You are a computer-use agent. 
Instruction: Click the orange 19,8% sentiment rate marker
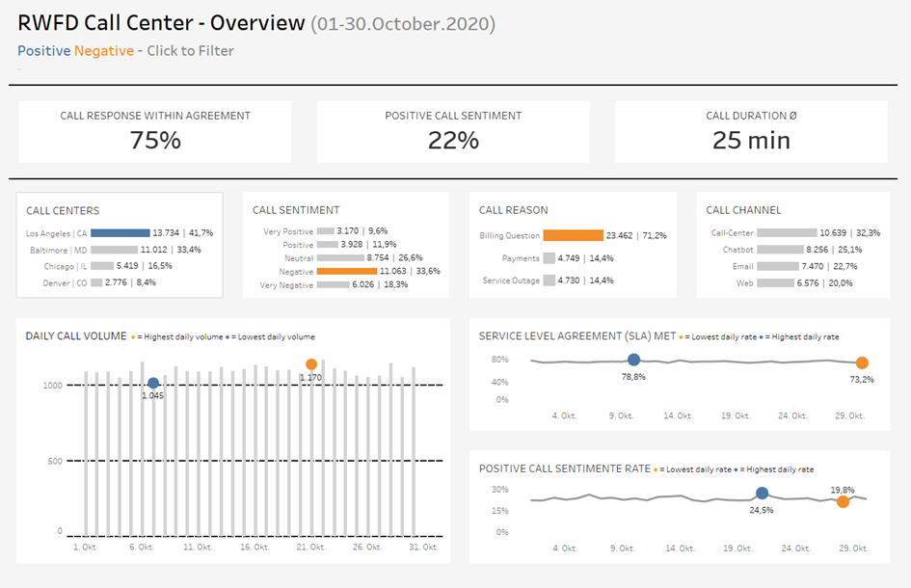844,501
